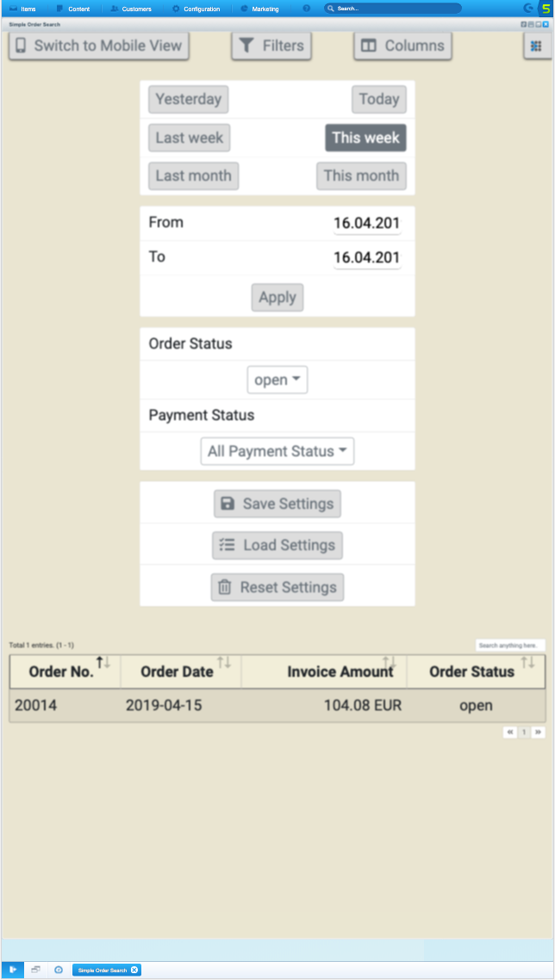Screen dimensions: 555x980
Task: Click the round dashboard taskbar icon
Action: pos(59,970)
